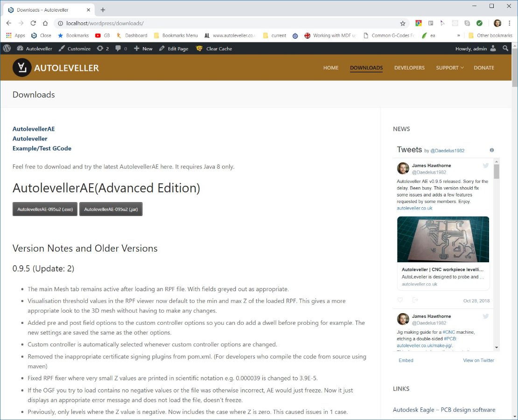
Task: Bookmark this page with the star icon
Action: click(403, 23)
